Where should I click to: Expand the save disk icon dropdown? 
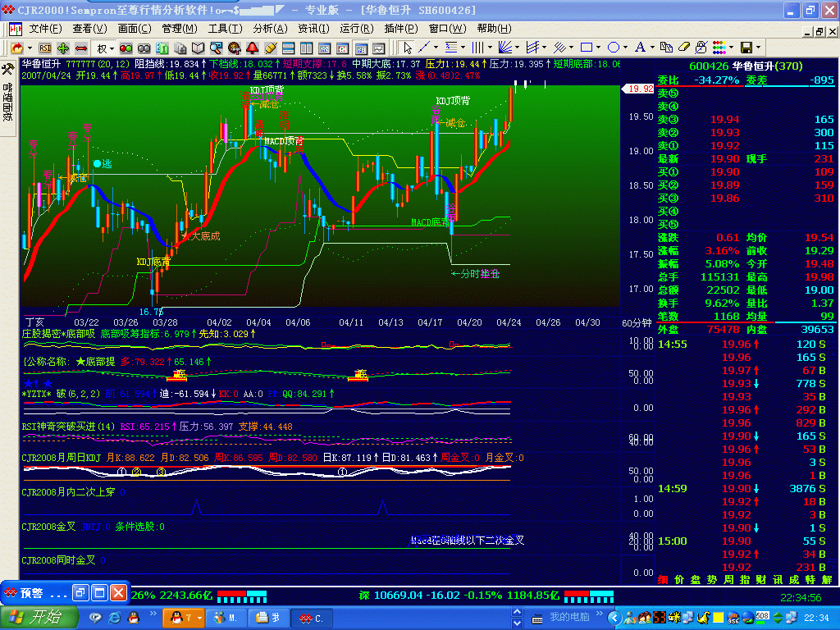(x=759, y=48)
